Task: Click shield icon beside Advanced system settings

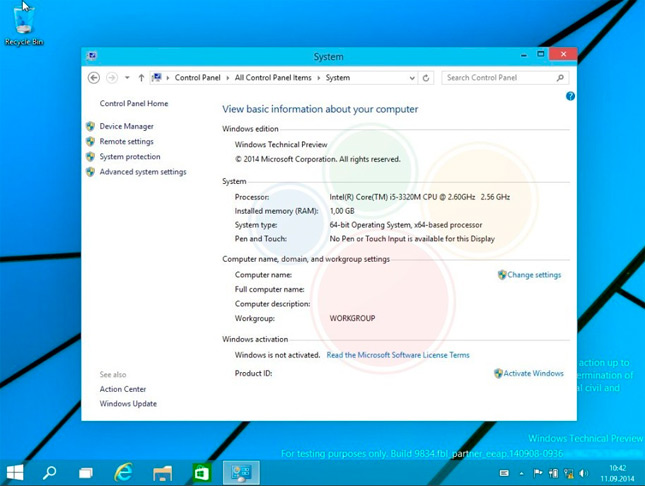Action: [90, 172]
